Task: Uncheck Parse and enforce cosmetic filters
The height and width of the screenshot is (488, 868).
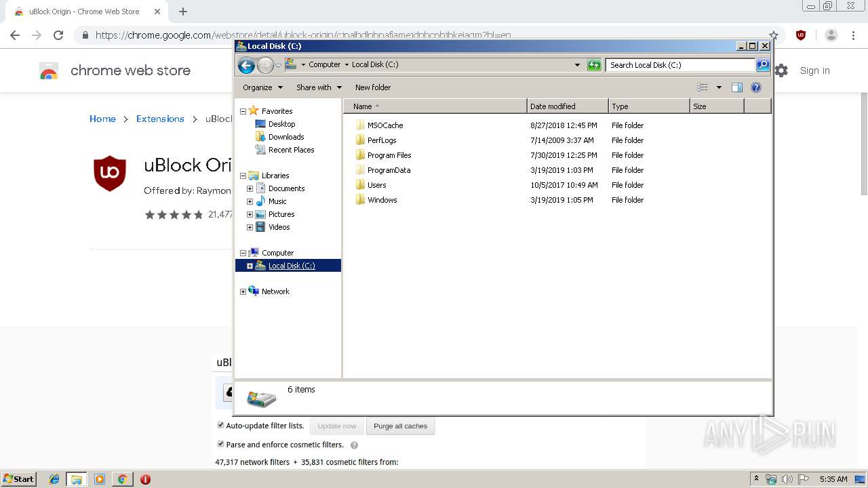Action: tap(220, 444)
